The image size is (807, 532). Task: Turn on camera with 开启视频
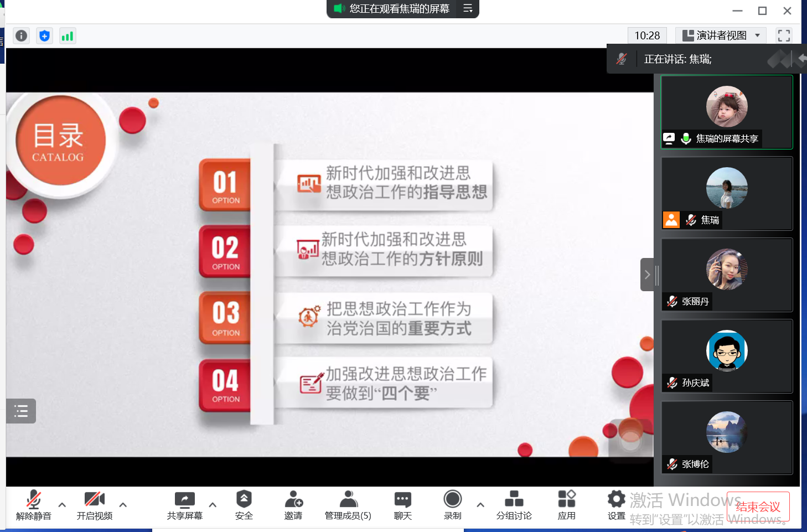point(95,505)
